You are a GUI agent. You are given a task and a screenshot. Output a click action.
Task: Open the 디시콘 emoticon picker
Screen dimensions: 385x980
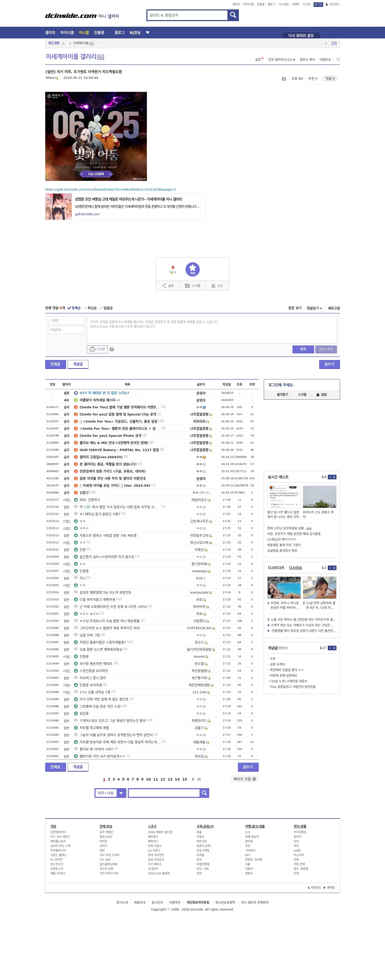97,349
